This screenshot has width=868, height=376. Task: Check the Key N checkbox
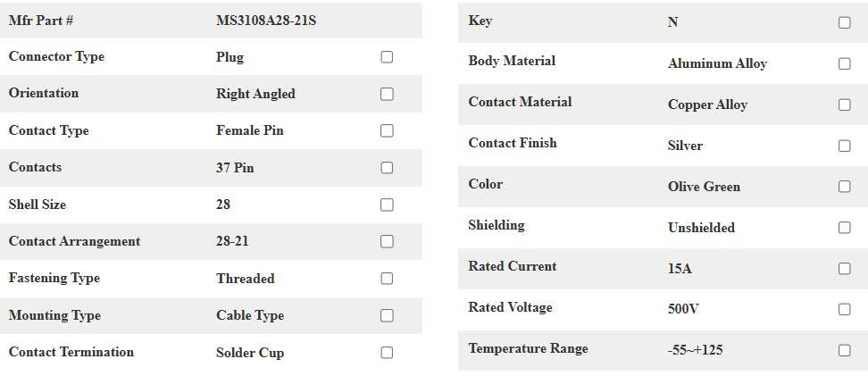(845, 22)
